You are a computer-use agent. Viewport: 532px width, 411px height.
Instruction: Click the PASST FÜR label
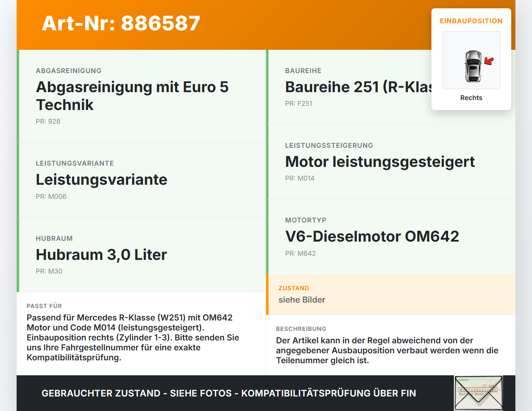pyautogui.click(x=44, y=306)
